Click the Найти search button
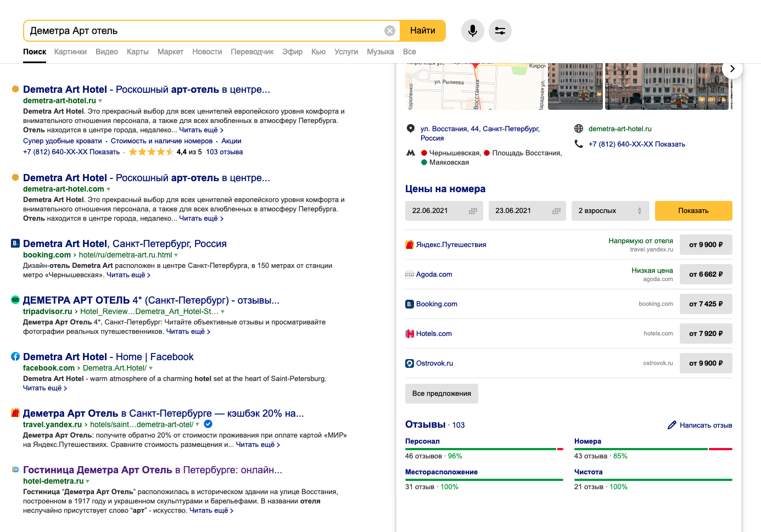The height and width of the screenshot is (532, 761). (422, 31)
